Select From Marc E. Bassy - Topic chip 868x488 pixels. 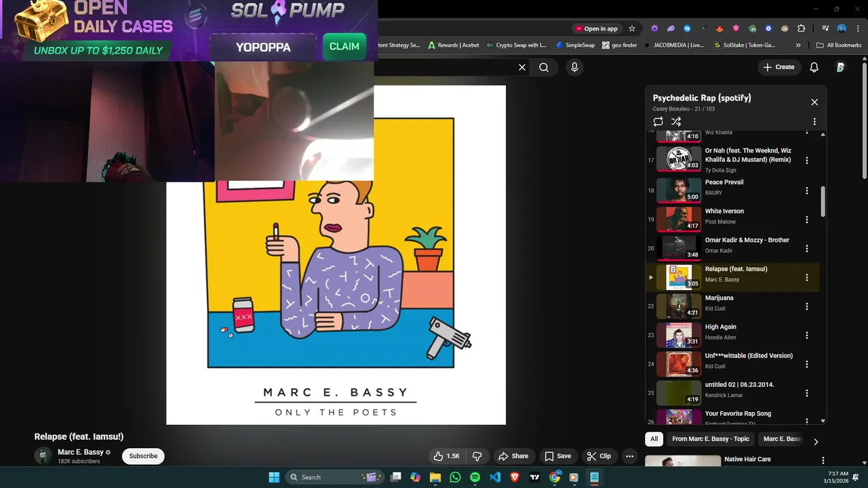click(711, 439)
